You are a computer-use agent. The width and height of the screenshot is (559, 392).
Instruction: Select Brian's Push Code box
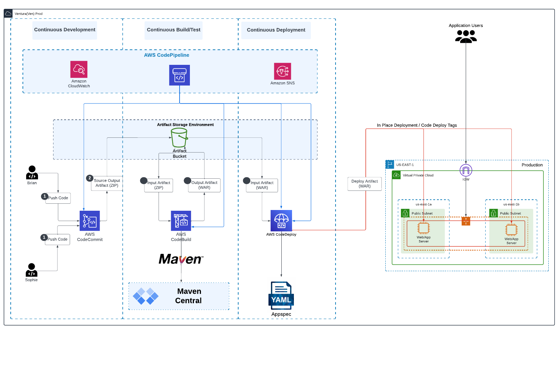58,198
